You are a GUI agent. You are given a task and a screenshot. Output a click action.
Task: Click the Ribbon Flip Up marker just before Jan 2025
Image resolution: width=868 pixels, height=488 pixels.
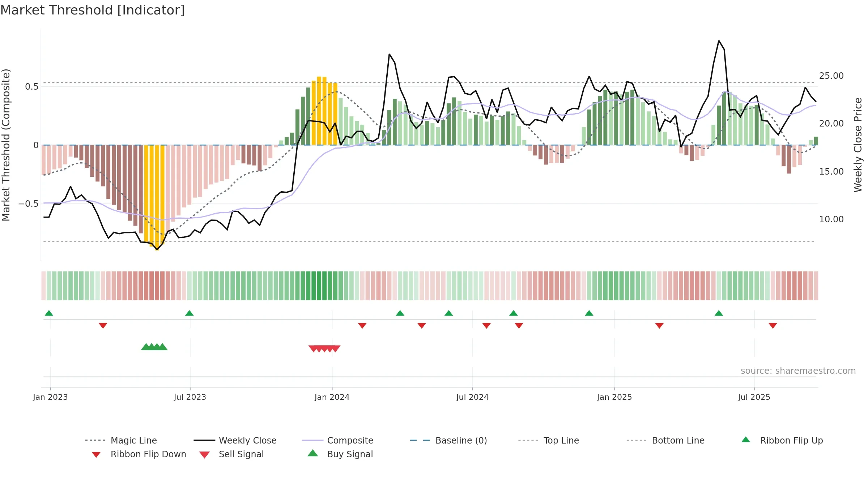589,313
